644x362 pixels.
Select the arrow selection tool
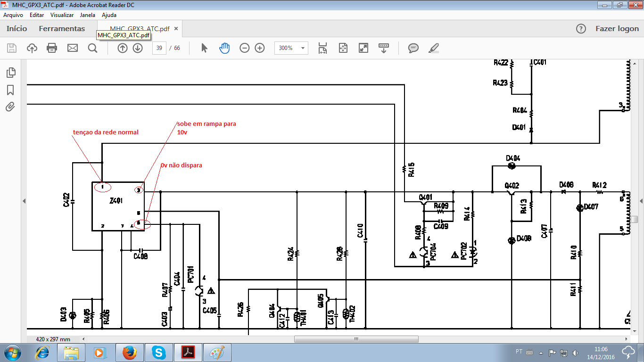(204, 48)
